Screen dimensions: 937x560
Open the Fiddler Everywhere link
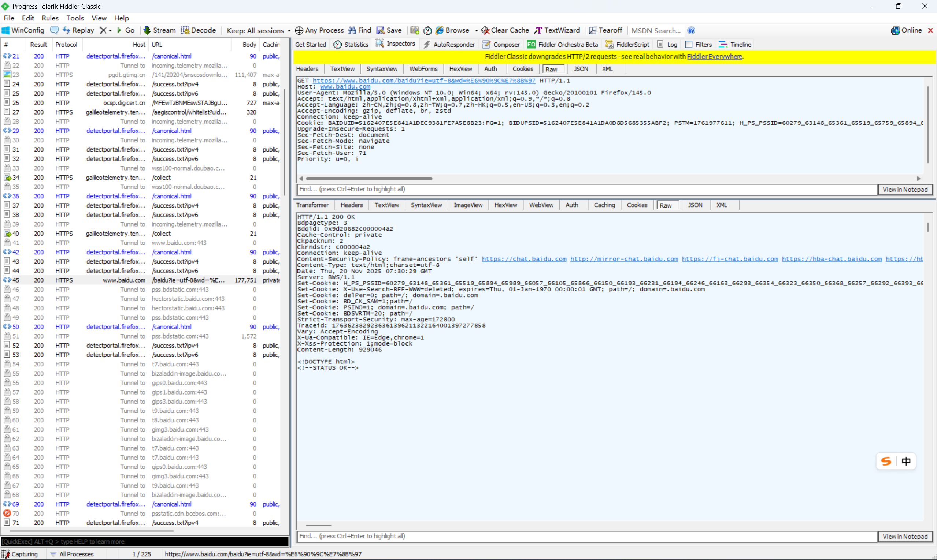[x=714, y=57]
